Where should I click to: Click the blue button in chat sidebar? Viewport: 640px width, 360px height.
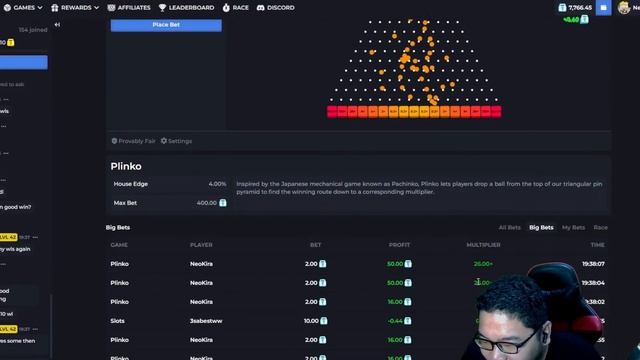pyautogui.click(x=24, y=62)
